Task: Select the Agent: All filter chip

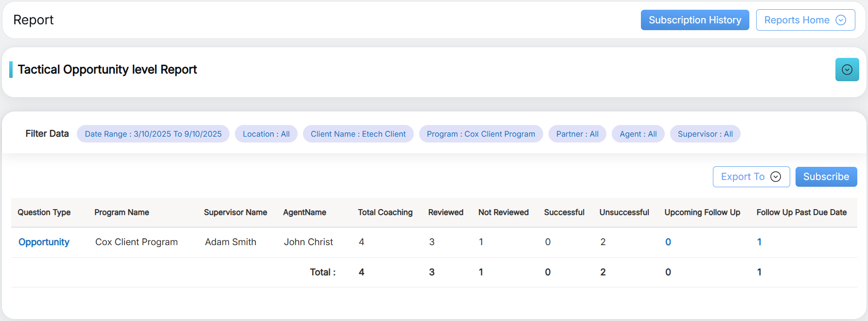Action: 638,134
